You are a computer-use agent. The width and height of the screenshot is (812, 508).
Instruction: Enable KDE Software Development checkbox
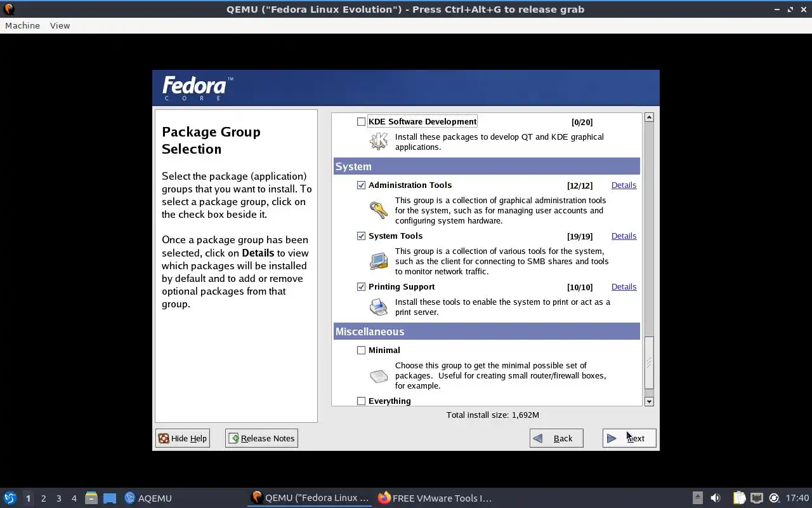coord(361,121)
